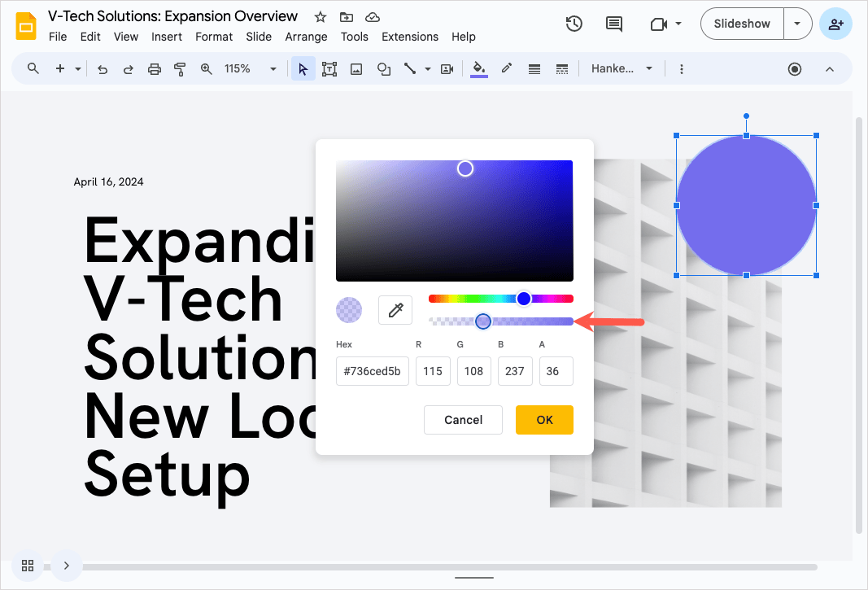This screenshot has width=868, height=590.
Task: Open the grid view icon
Action: (28, 566)
